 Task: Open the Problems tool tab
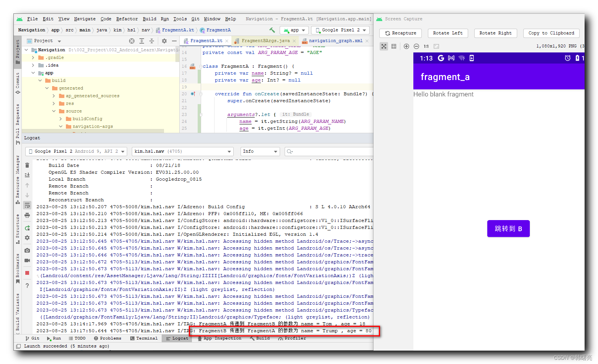click(x=107, y=338)
